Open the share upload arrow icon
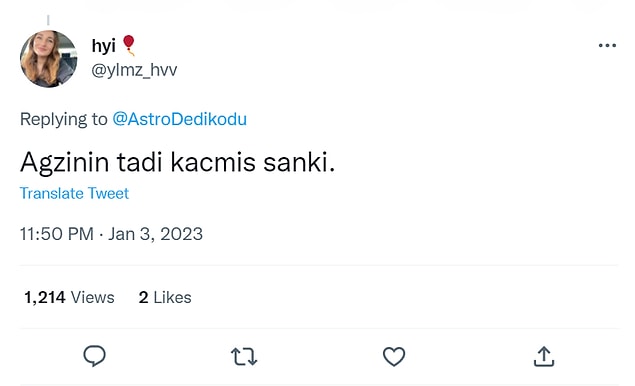 tap(543, 356)
